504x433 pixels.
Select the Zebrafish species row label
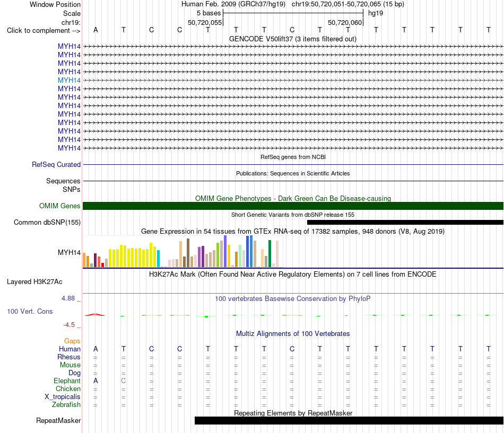(66, 405)
